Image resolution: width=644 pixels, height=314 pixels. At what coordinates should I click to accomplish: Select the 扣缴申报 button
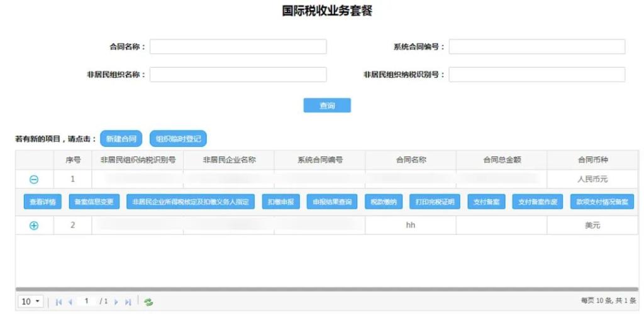click(280, 202)
